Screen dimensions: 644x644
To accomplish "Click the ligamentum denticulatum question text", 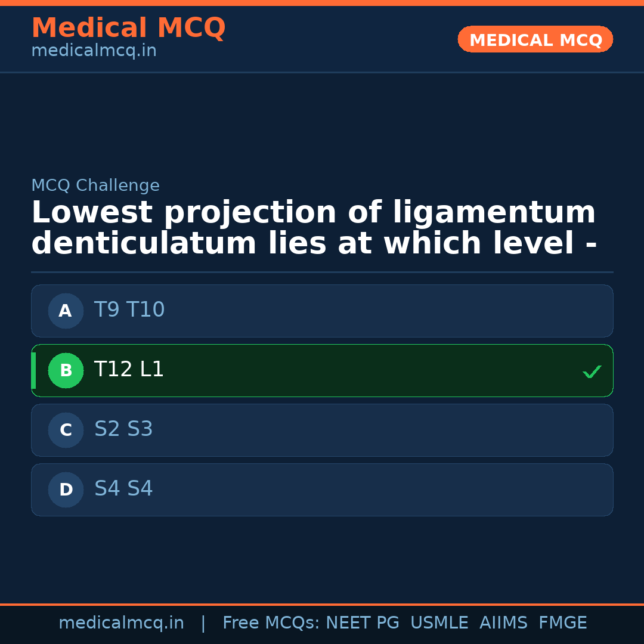I will tap(314, 228).
